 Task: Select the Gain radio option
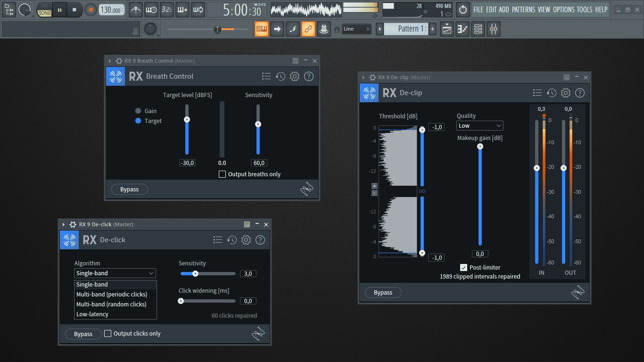pos(138,111)
